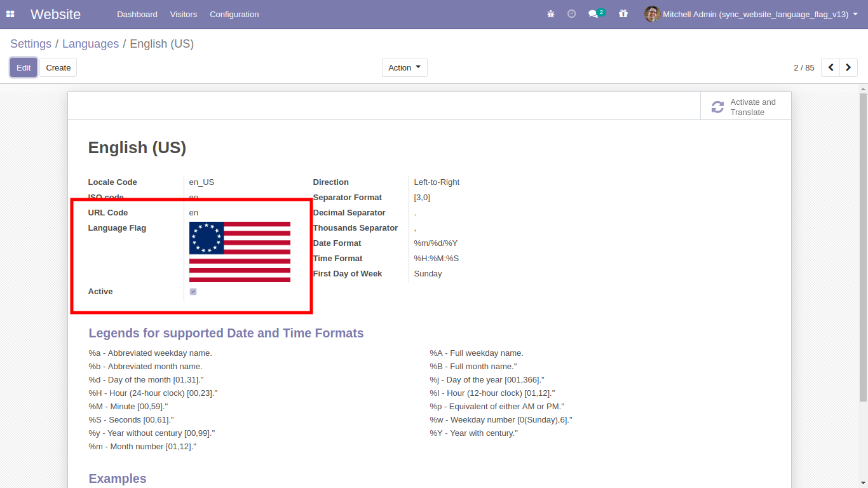
Task: Open the Visitors menu
Action: click(x=184, y=14)
